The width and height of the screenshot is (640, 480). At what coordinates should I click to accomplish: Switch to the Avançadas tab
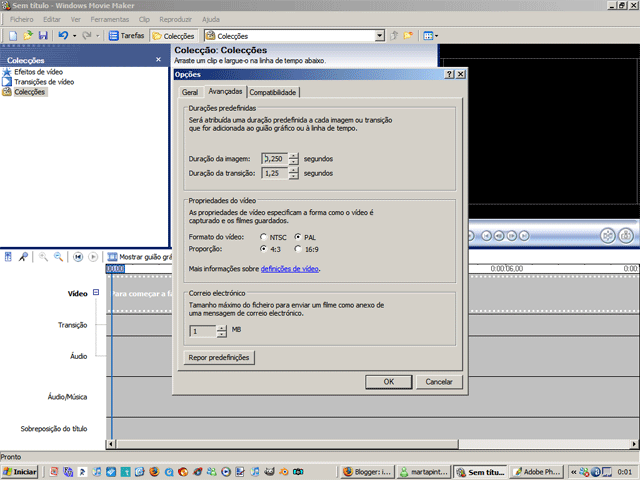click(225, 91)
